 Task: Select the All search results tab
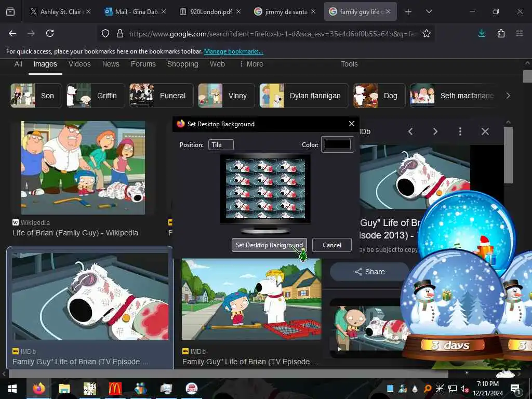[18, 64]
